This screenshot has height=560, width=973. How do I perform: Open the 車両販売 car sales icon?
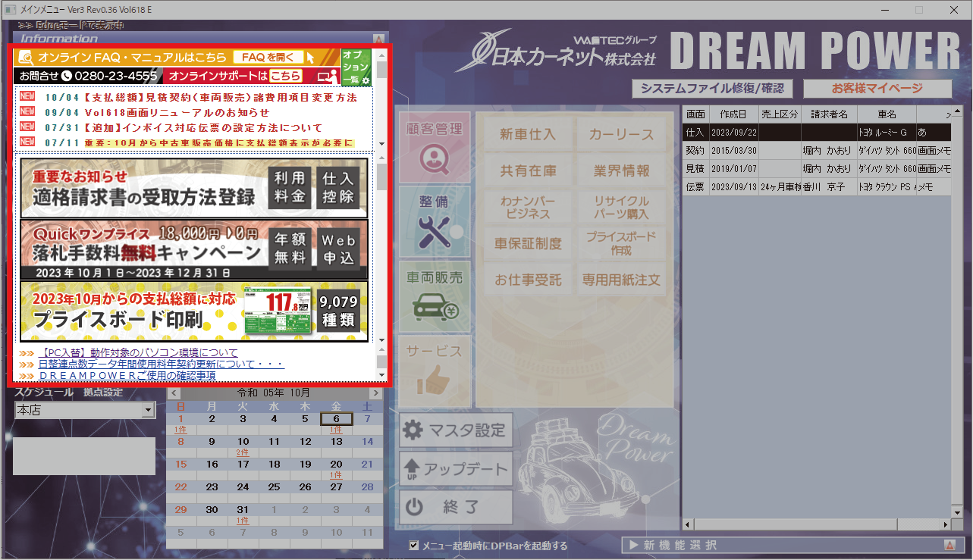pos(435,296)
